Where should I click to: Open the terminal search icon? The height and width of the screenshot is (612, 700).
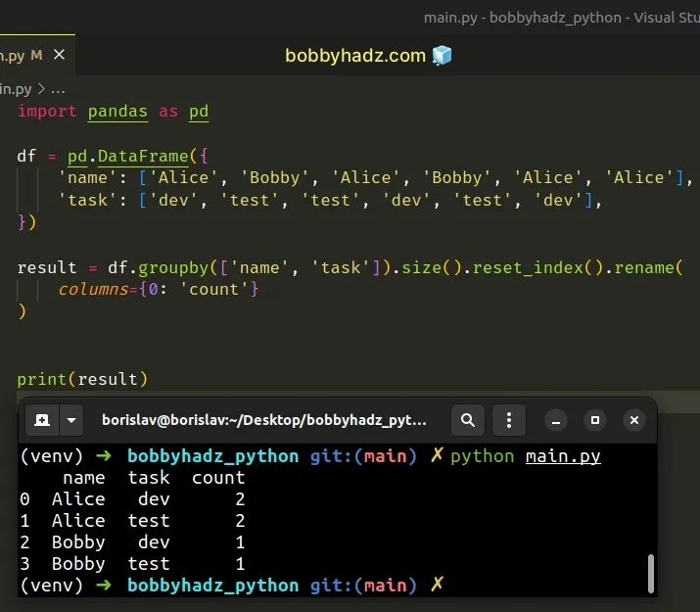click(468, 420)
